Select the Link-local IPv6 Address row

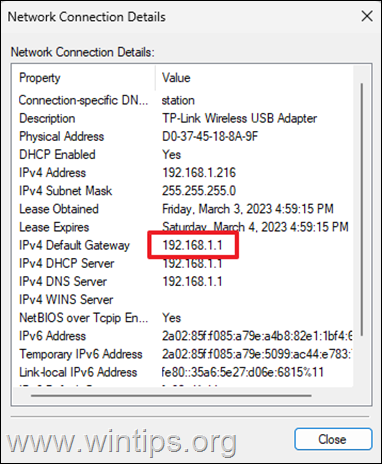pos(182,372)
